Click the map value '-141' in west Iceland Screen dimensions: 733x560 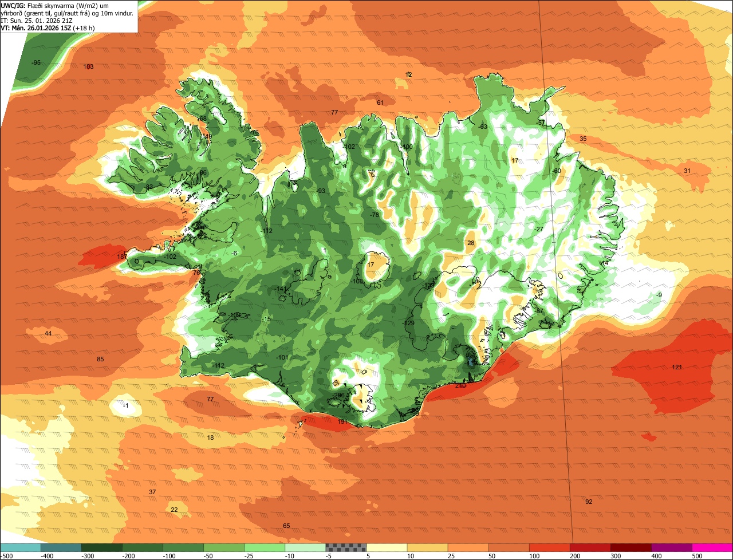pos(280,289)
